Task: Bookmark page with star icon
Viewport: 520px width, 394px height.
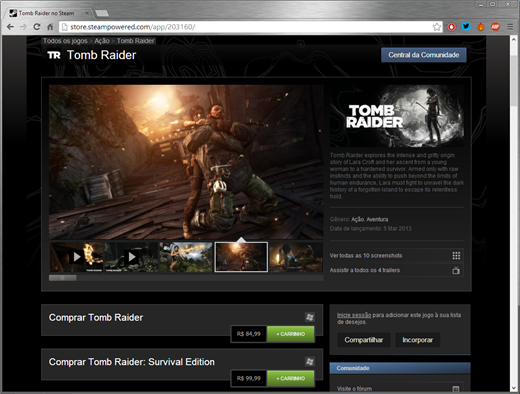Action: click(437, 27)
